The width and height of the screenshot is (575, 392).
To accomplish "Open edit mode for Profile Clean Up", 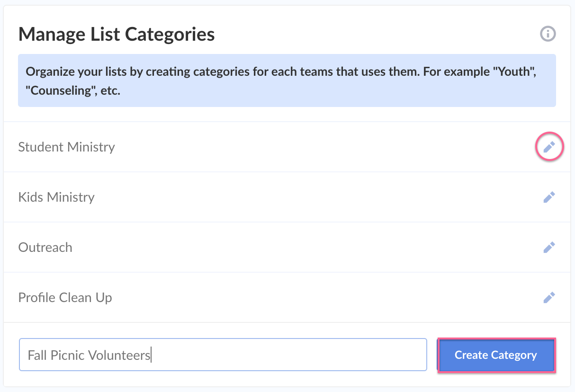I will click(x=549, y=297).
